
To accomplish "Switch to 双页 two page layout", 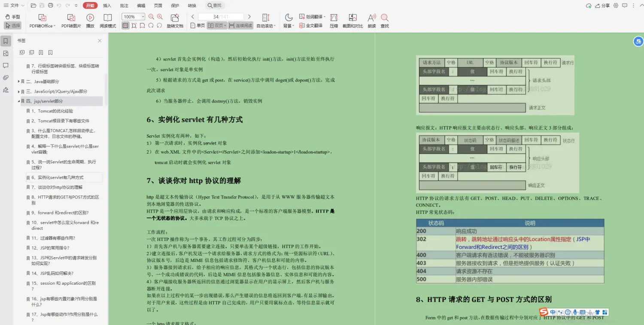I will coord(216,26).
